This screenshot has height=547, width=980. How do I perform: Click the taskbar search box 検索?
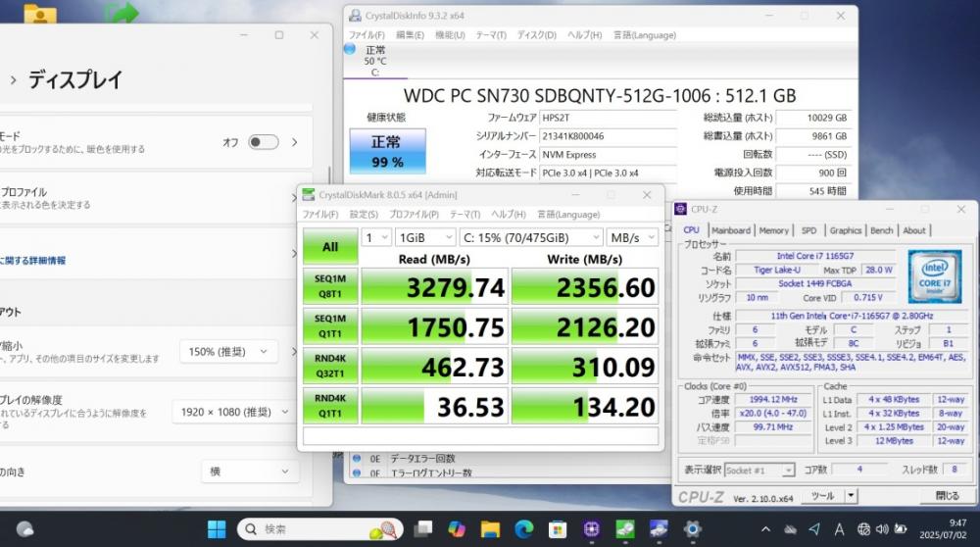[320, 529]
